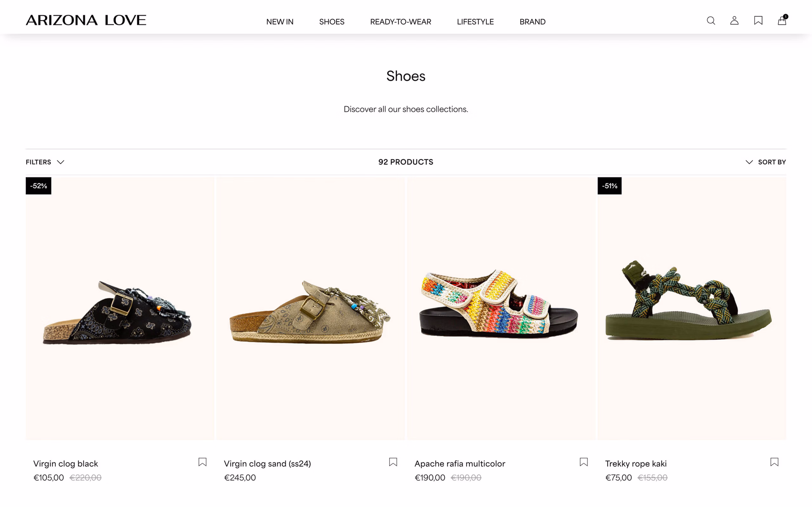
Task: Click the -52% discount badge
Action: [x=38, y=185]
